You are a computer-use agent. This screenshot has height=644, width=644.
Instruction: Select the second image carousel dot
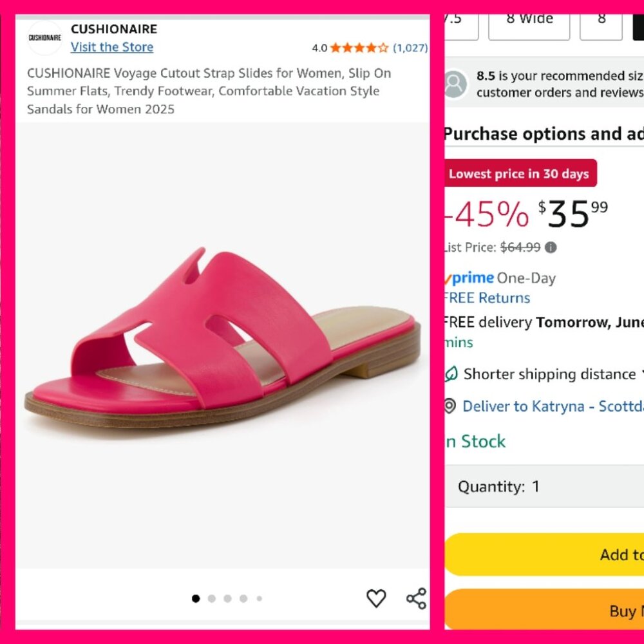[x=211, y=598]
